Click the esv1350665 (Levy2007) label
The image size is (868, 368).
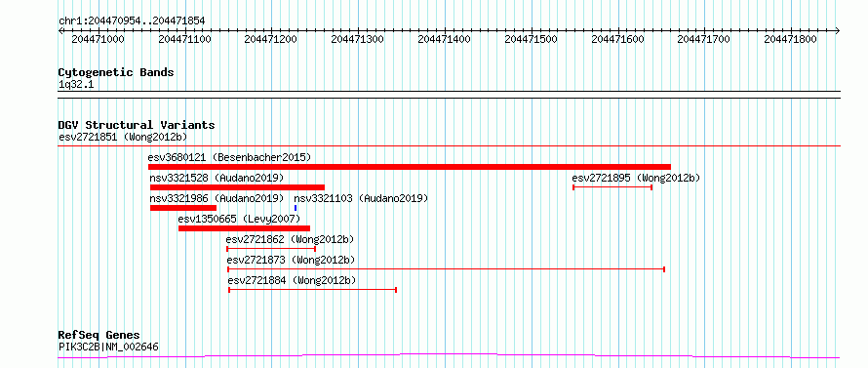239,219
